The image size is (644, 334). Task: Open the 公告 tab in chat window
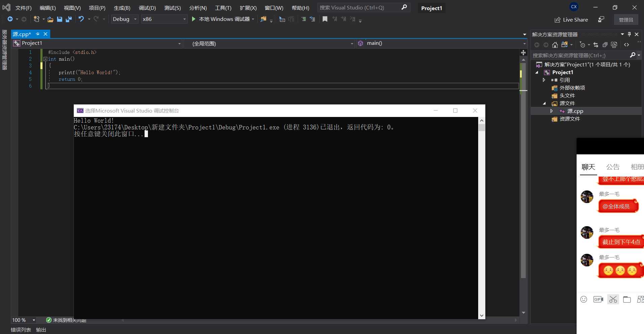pos(613,167)
